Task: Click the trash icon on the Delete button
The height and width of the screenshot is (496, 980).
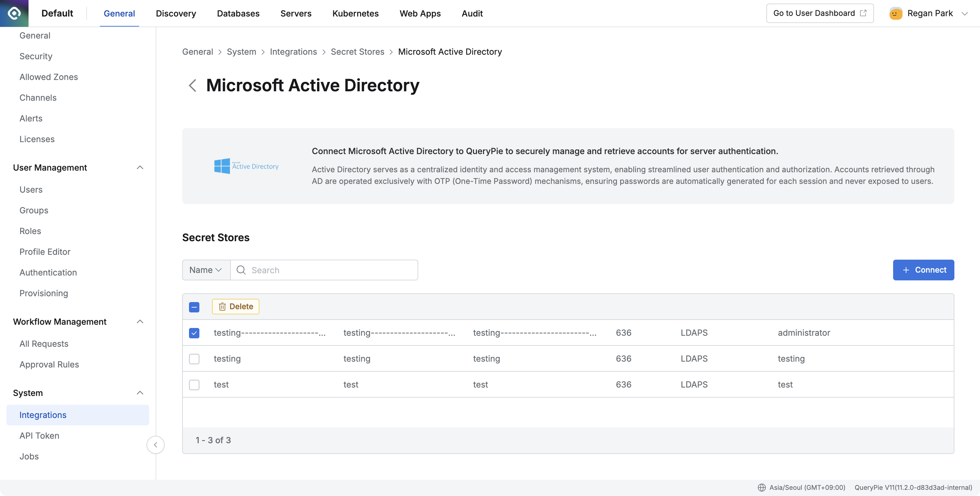Action: 222,306
